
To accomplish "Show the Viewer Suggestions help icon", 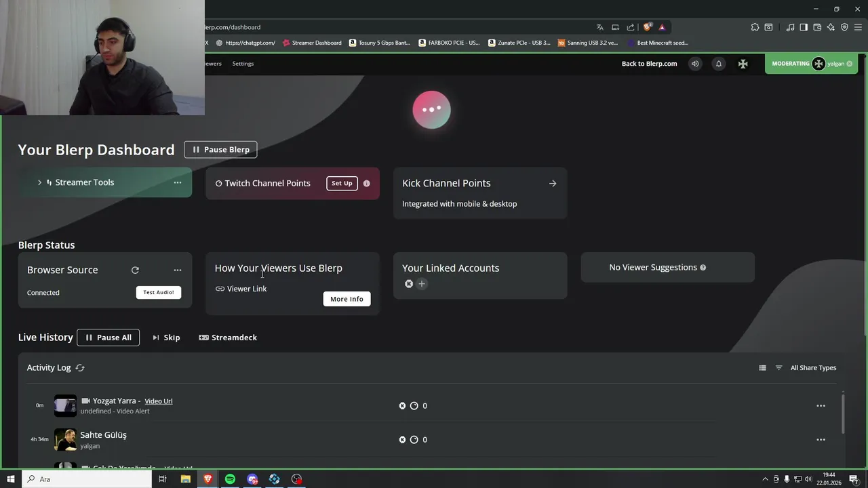I will coord(703,268).
